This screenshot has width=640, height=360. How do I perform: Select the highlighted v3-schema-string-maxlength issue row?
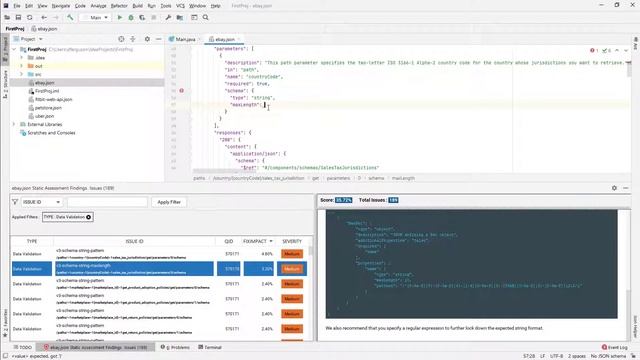[x=160, y=269]
